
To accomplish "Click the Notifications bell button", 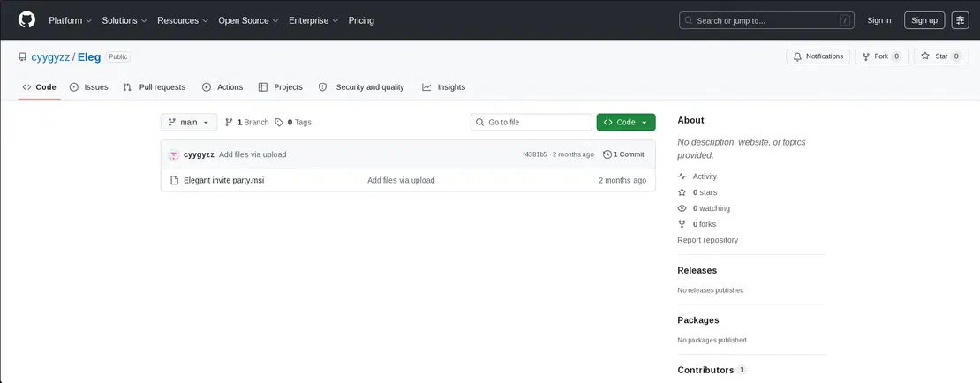I will 818,56.
